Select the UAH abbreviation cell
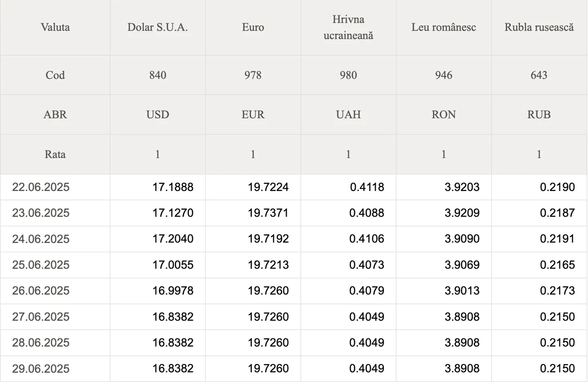The width and height of the screenshot is (588, 382). click(348, 114)
